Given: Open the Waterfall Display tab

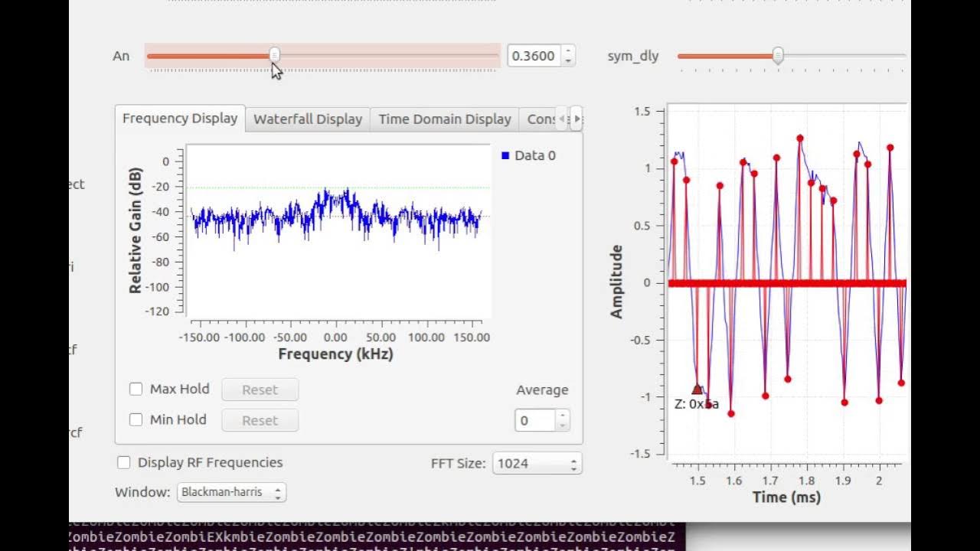Looking at the screenshot, I should tap(308, 119).
